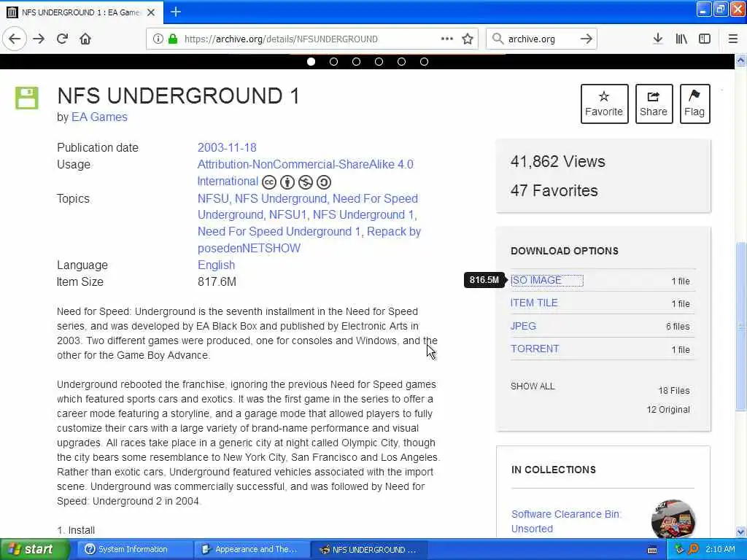The image size is (747, 560).
Task: Switch to Appearance and Themes taskbar window
Action: (252, 550)
